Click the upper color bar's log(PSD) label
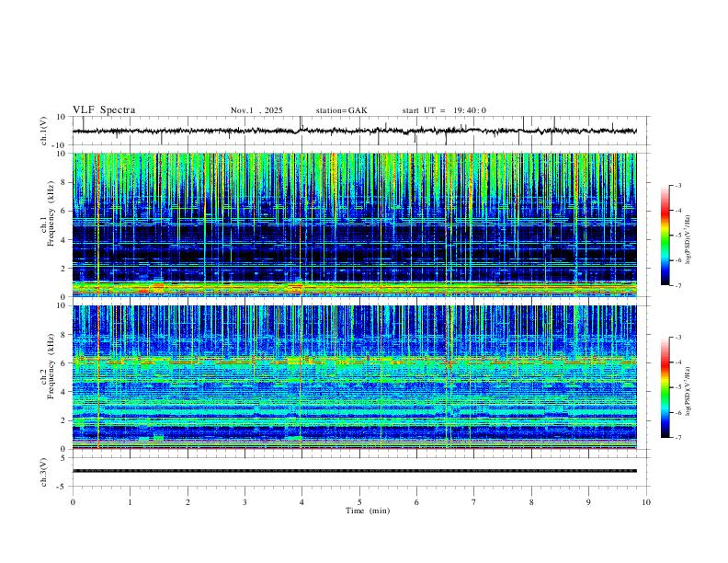 click(688, 239)
